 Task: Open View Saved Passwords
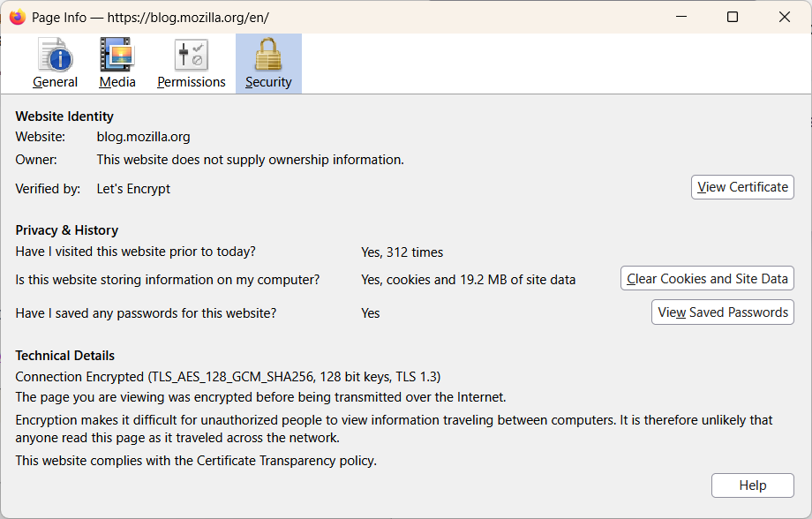coord(722,312)
